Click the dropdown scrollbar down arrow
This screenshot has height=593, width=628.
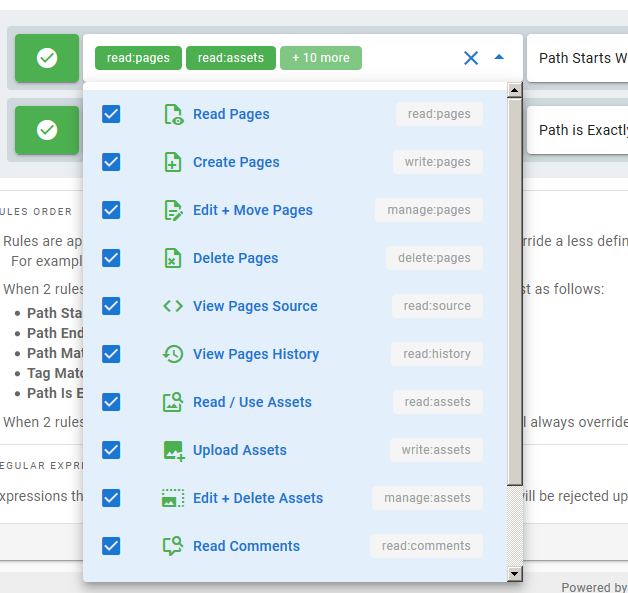515,574
